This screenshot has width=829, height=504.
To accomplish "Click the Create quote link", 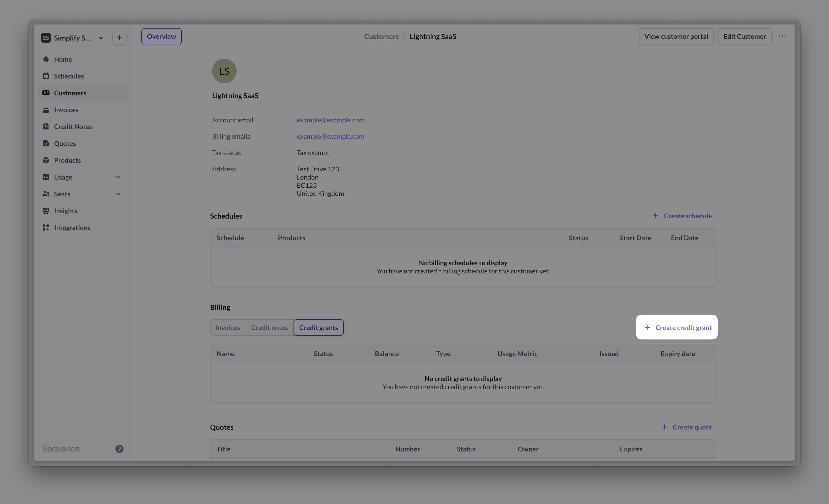I will 687,427.
